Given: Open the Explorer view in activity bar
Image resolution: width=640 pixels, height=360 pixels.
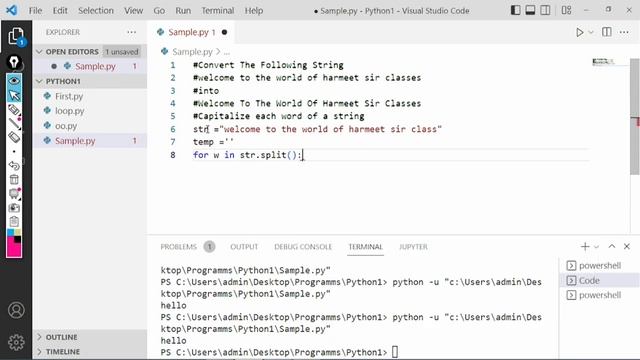Looking at the screenshot, I should (16, 36).
